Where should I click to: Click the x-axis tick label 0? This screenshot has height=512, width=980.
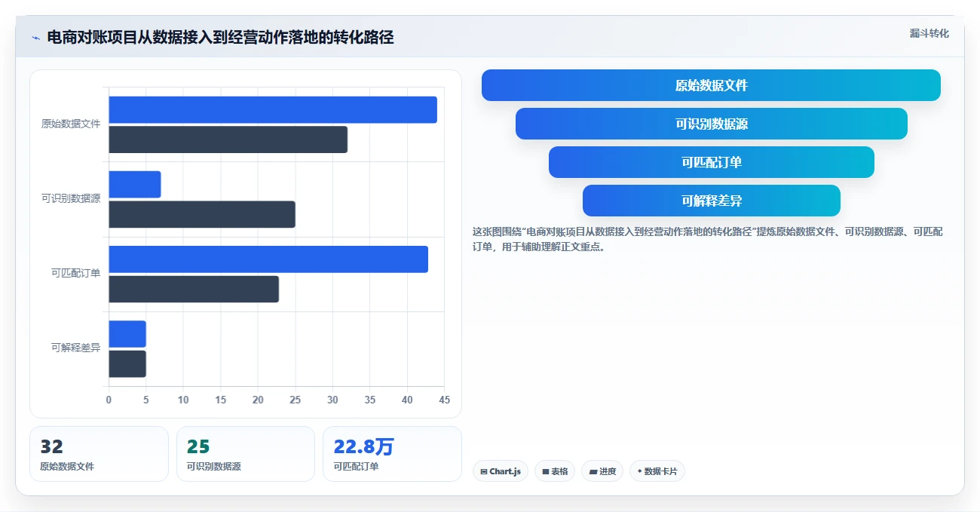(x=109, y=400)
